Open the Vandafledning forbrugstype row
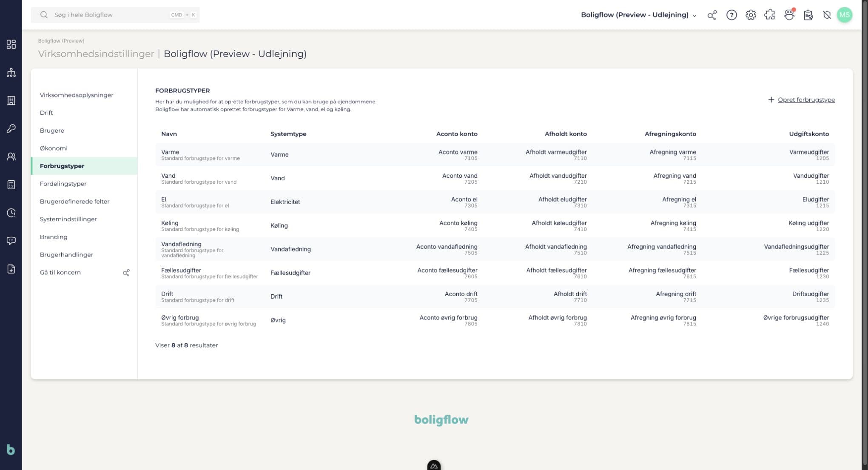The image size is (868, 470). (495, 249)
